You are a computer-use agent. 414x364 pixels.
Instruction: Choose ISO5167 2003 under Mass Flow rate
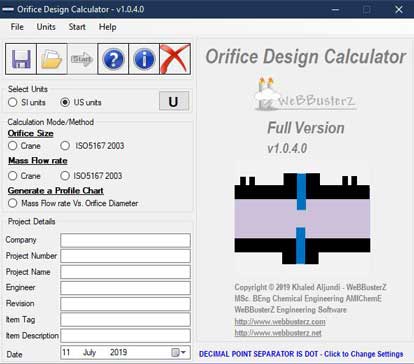pos(65,176)
